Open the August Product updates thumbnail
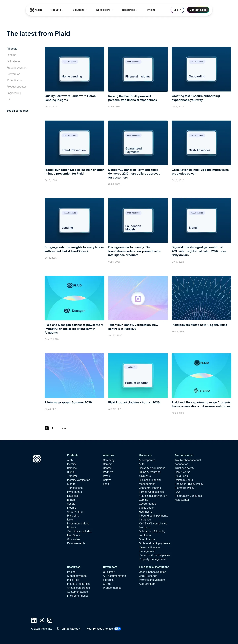 click(138, 376)
